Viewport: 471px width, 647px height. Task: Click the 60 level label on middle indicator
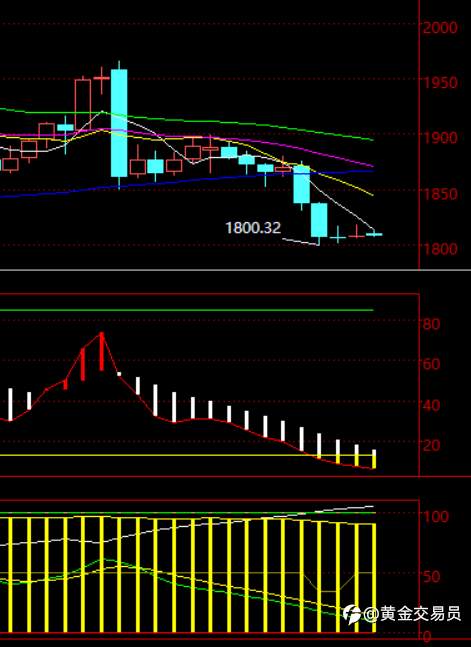pos(431,364)
